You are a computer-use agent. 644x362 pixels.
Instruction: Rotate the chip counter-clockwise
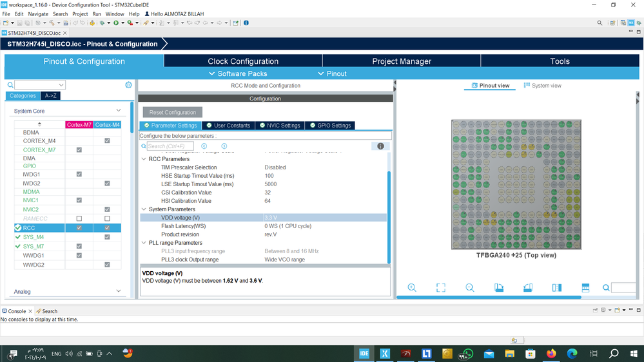528,288
